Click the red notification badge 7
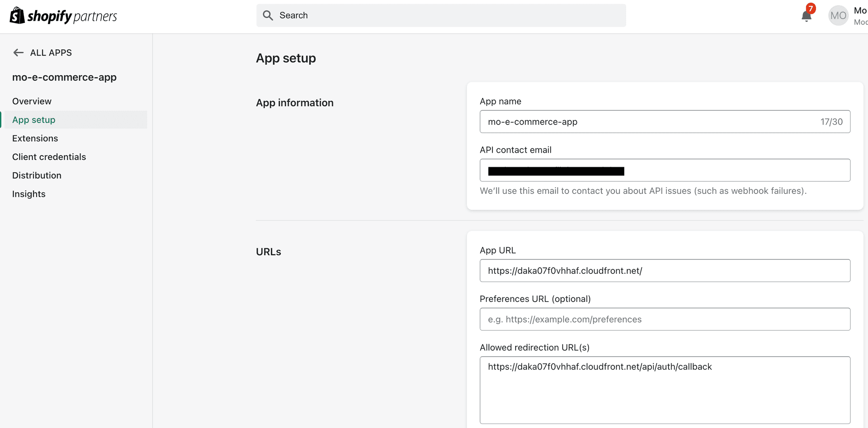This screenshot has height=428, width=868. click(811, 9)
